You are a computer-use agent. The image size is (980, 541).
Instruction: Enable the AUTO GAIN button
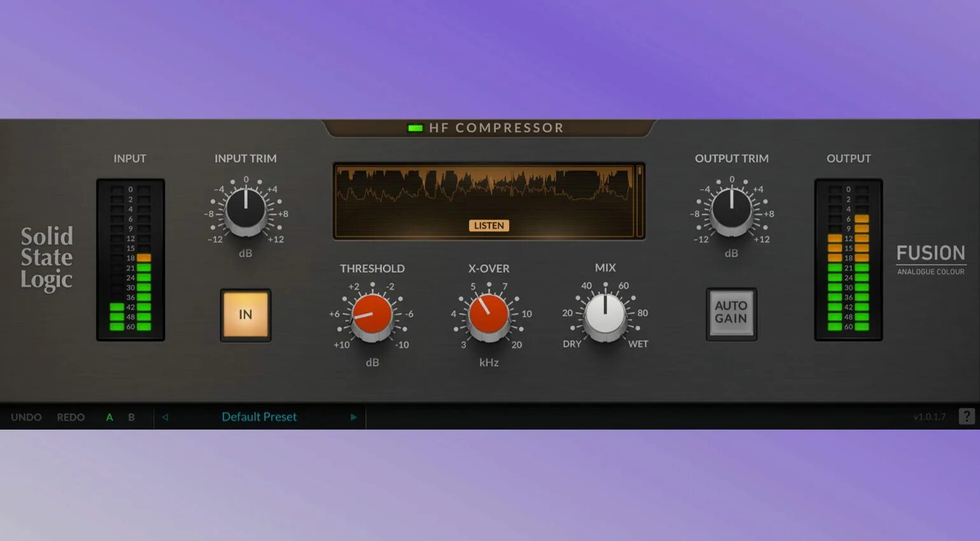[x=731, y=314]
